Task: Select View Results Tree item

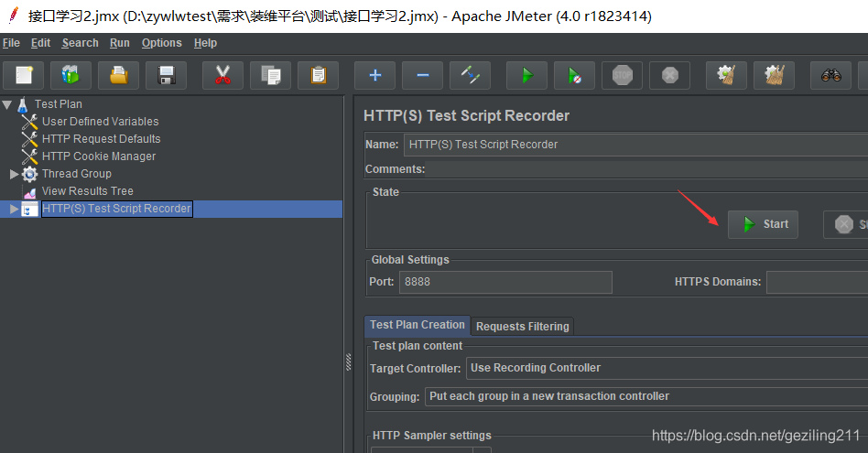Action: coord(88,191)
